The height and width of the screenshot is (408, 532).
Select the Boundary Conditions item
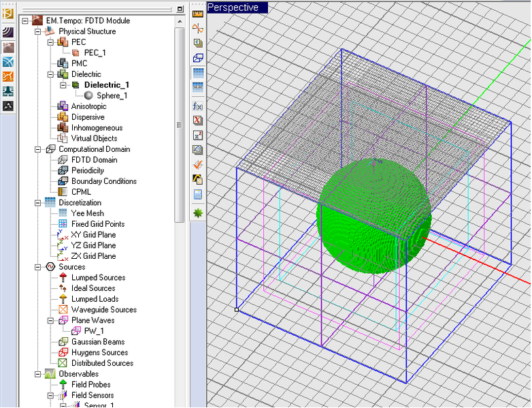[x=103, y=181]
